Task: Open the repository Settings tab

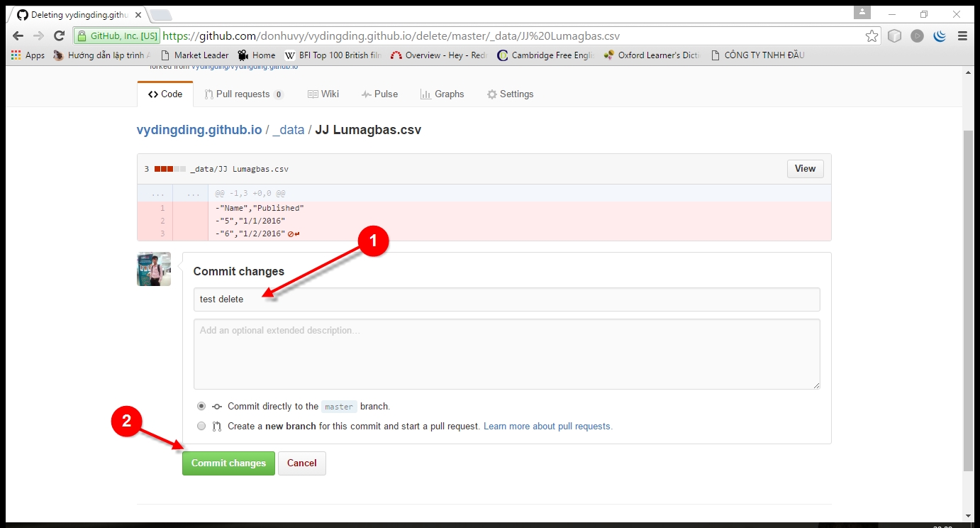Action: (x=510, y=94)
